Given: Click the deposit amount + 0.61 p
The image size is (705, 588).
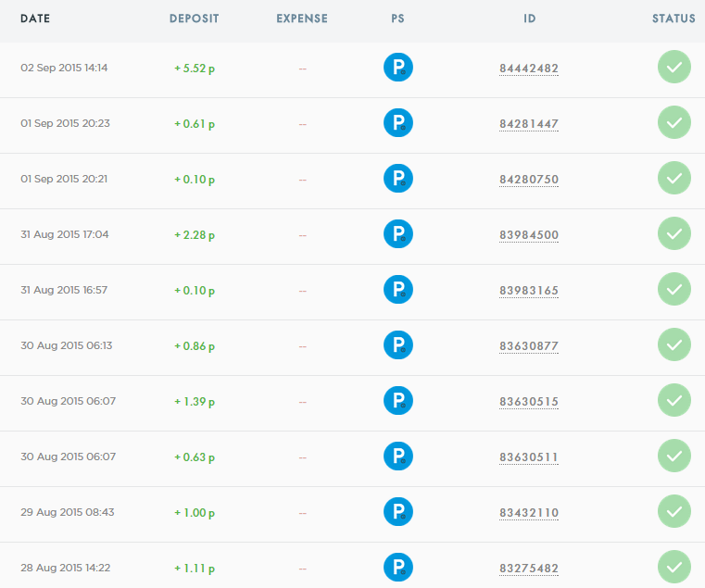Looking at the screenshot, I should 195,124.
